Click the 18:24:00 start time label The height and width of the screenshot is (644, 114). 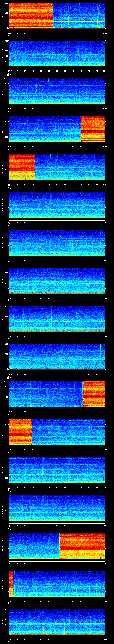click(9, 412)
